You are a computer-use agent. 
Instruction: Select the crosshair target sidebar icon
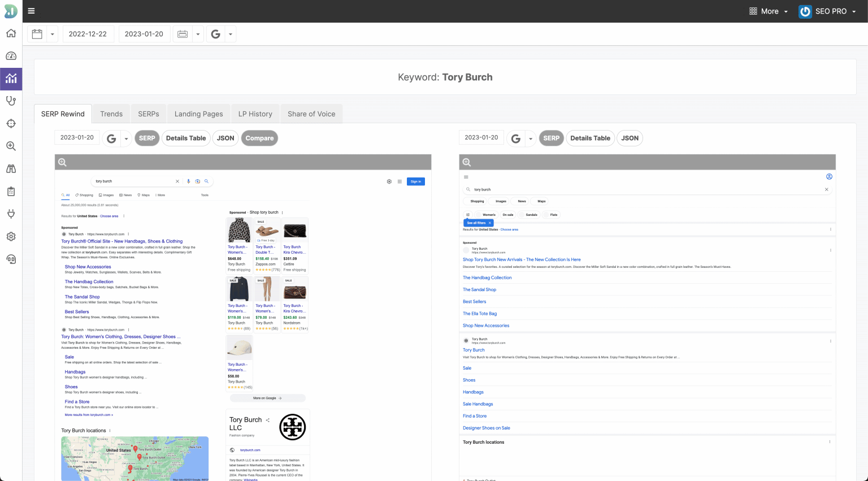[11, 124]
